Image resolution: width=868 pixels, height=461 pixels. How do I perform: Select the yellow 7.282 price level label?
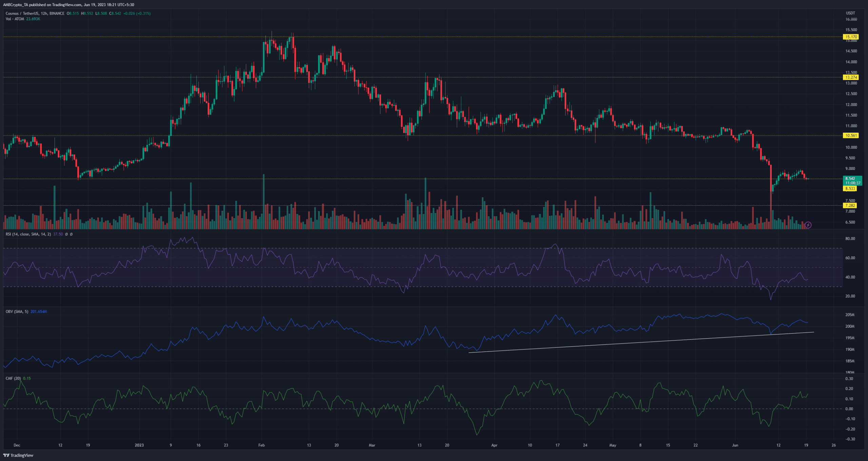click(x=850, y=205)
